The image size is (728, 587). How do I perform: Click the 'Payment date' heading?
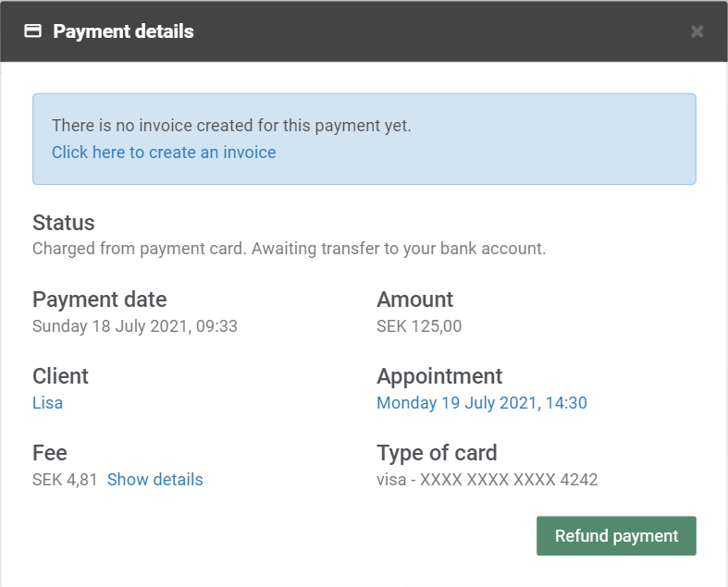pos(99,300)
